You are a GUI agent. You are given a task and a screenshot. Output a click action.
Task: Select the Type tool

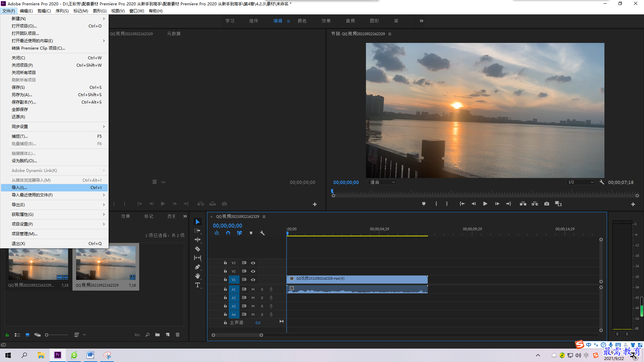point(198,285)
